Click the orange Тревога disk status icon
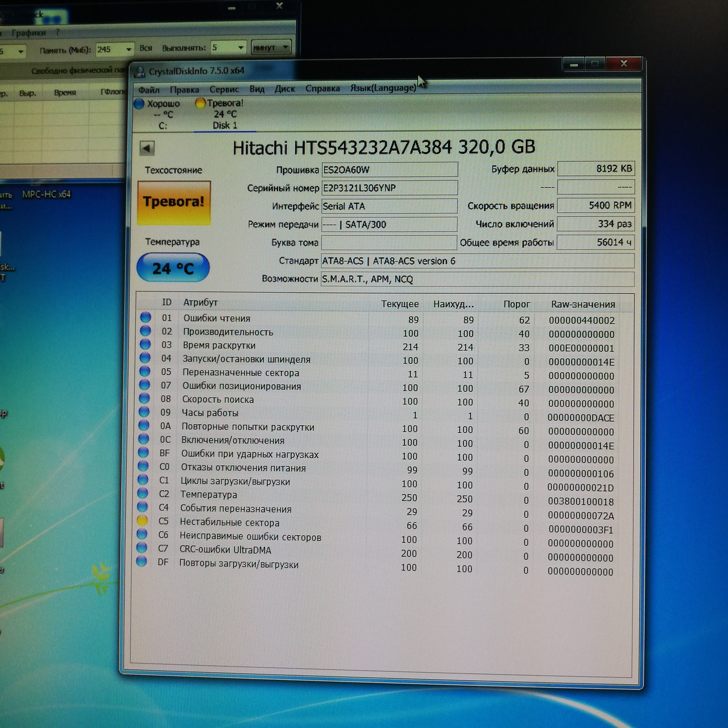 (x=200, y=103)
